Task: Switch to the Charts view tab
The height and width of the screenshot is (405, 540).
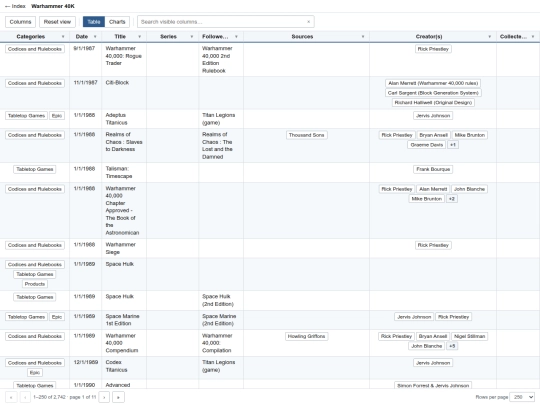Action: pyautogui.click(x=117, y=22)
